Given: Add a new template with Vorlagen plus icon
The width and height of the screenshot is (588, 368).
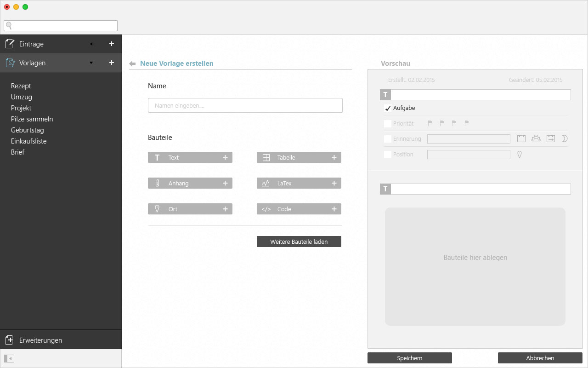Looking at the screenshot, I should 111,63.
